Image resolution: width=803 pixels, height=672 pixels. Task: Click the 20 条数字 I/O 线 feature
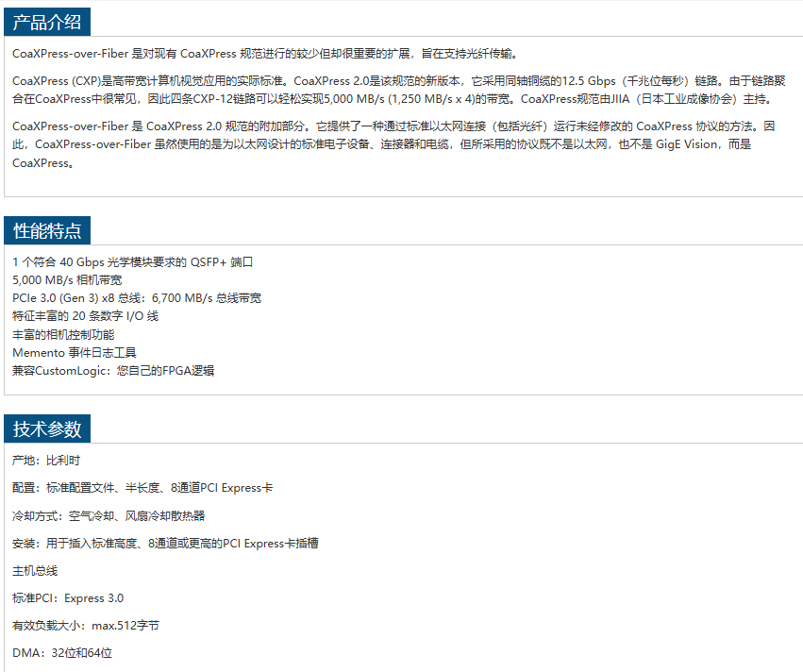click(x=86, y=316)
